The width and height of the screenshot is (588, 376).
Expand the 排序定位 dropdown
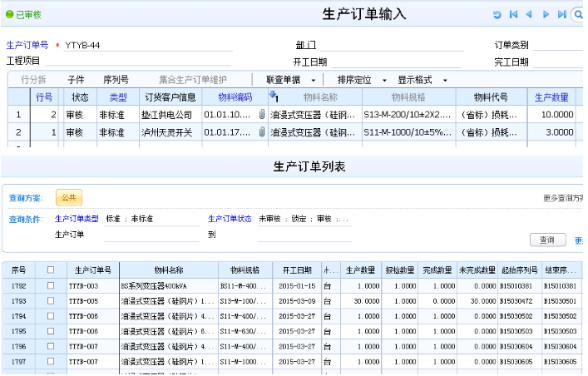click(384, 81)
